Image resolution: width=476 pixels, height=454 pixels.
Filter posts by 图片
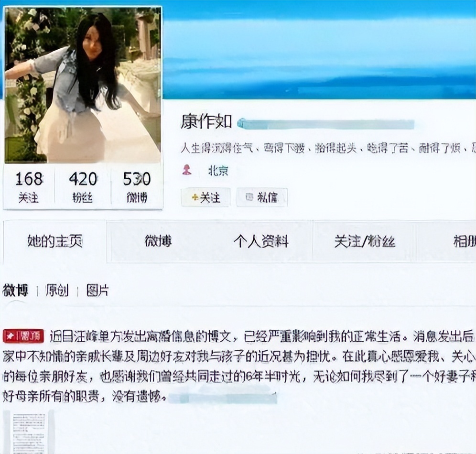coord(97,291)
